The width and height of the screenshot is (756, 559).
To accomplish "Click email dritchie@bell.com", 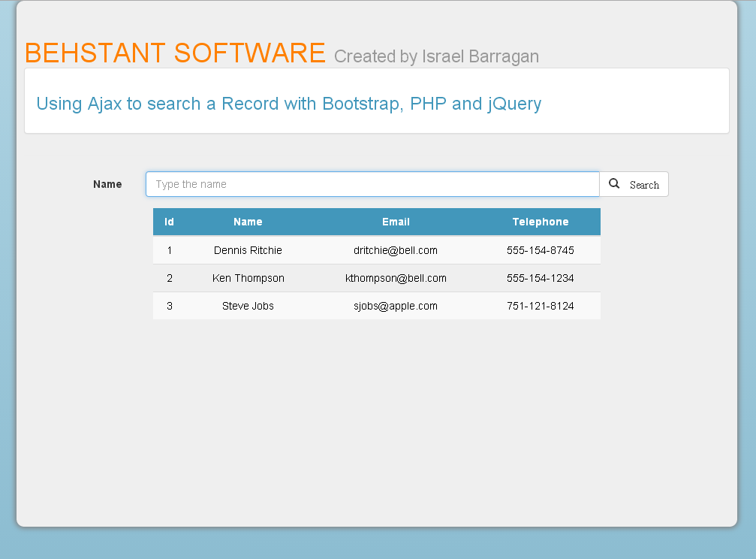I will coord(396,250).
